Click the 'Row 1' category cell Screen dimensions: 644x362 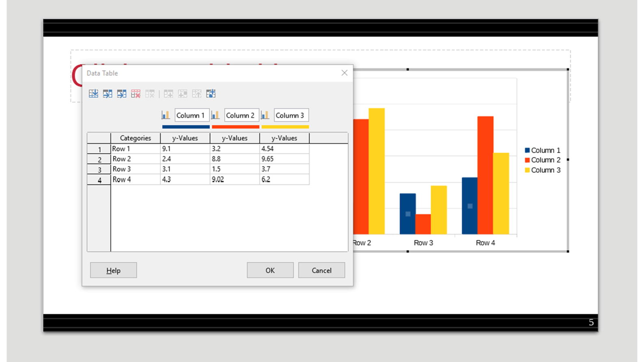click(x=136, y=149)
